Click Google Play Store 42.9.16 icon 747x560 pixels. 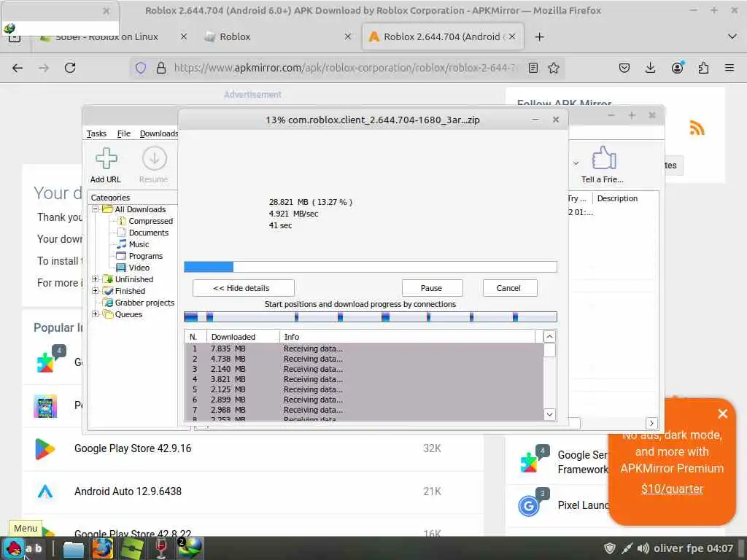(x=44, y=449)
